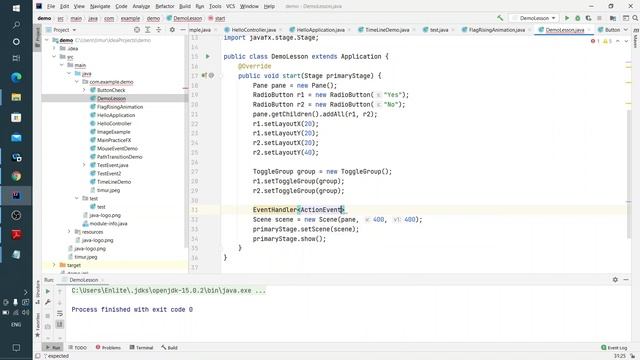Viewport: 640px width, 360px height.
Task: Click the errors indicator in editor corner
Action: (595, 41)
